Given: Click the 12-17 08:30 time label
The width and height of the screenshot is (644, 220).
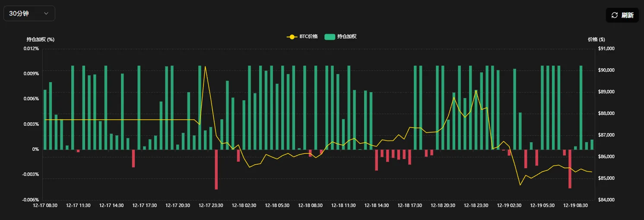Looking at the screenshot, I should (45, 206).
